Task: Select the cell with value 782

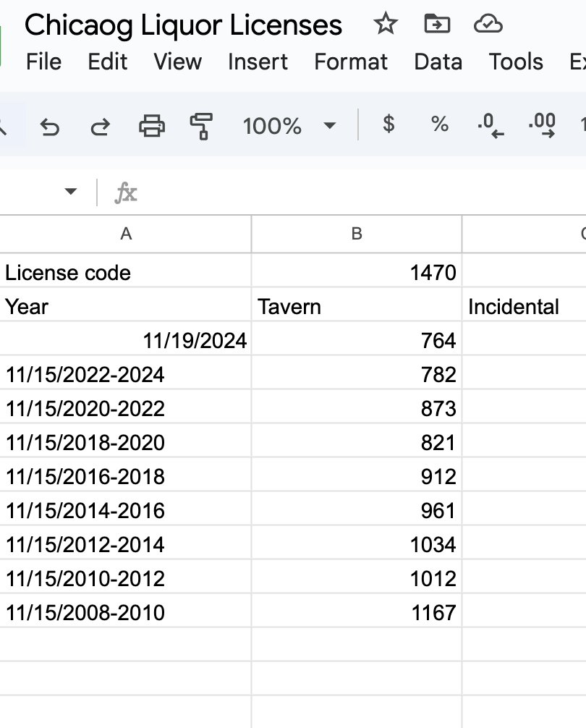Action: click(x=357, y=374)
